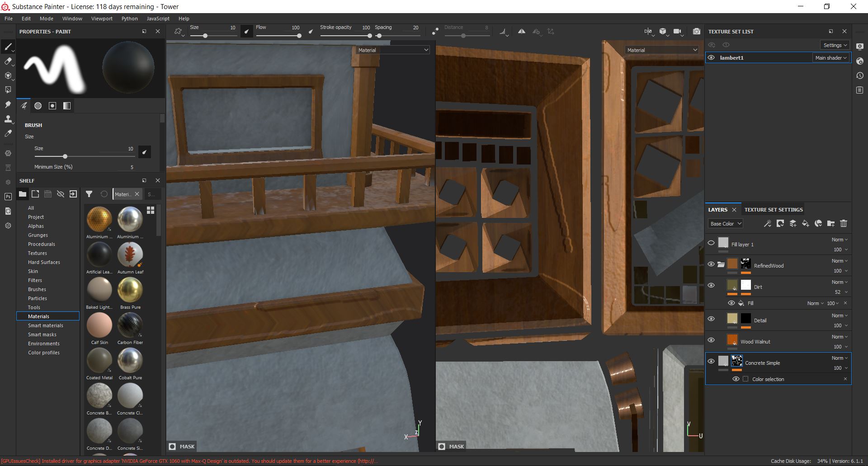The width and height of the screenshot is (868, 466).
Task: Hide the Detail layer
Action: pos(711,319)
